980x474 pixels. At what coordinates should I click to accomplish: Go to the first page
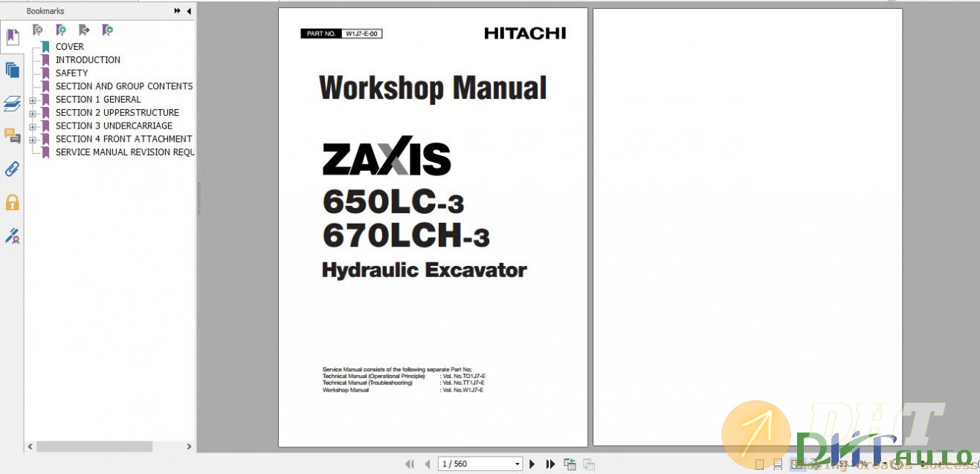pos(410,464)
